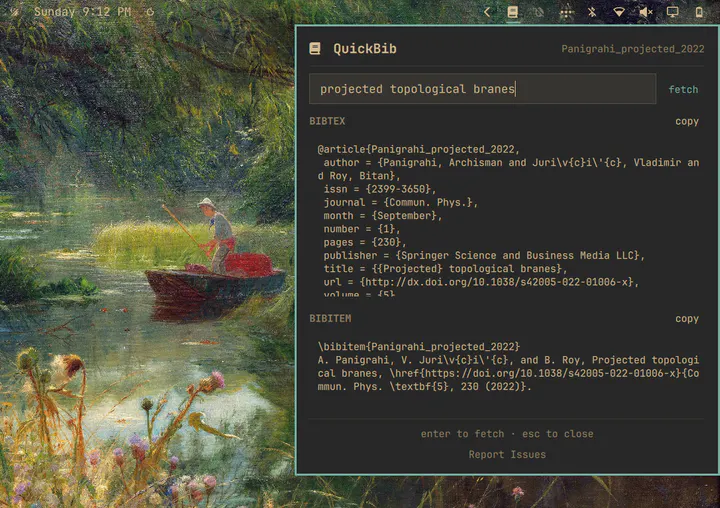Viewport: 720px width, 508px height.
Task: Click the QuickBib title text
Action: tap(365, 49)
